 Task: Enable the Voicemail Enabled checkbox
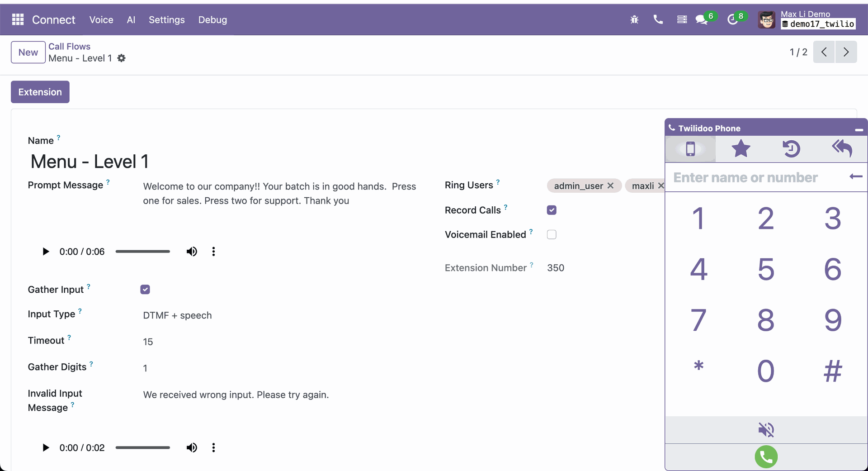pos(552,234)
